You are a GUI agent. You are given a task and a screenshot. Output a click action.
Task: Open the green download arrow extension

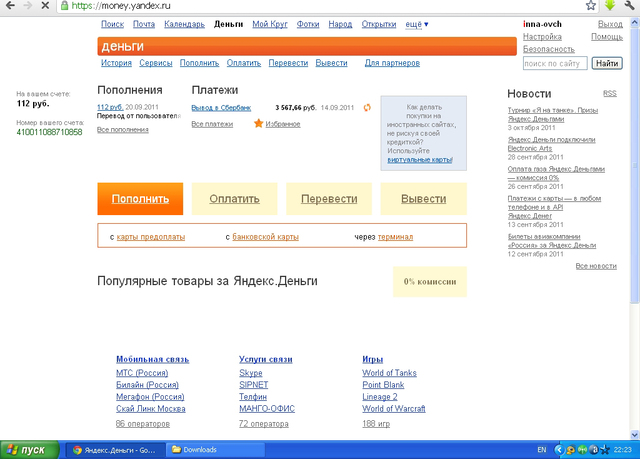[610, 5]
